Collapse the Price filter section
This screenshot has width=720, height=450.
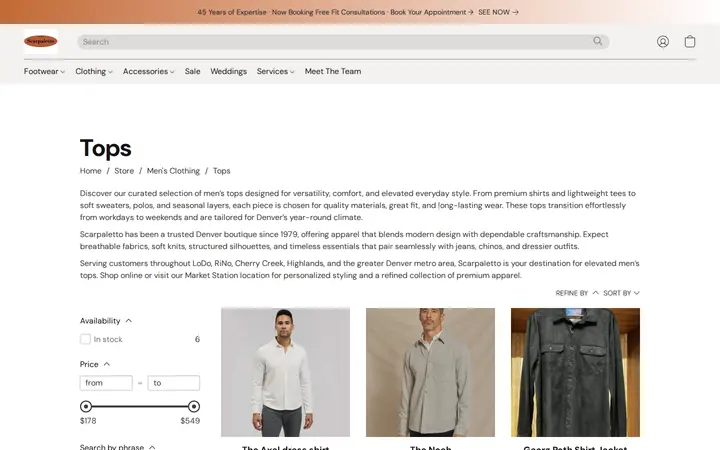coord(95,364)
